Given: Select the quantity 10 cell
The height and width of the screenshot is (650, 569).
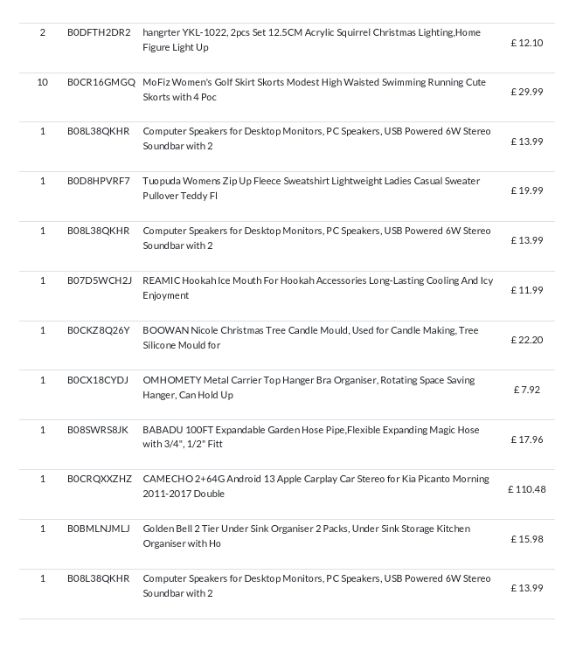Looking at the screenshot, I should tap(42, 82).
